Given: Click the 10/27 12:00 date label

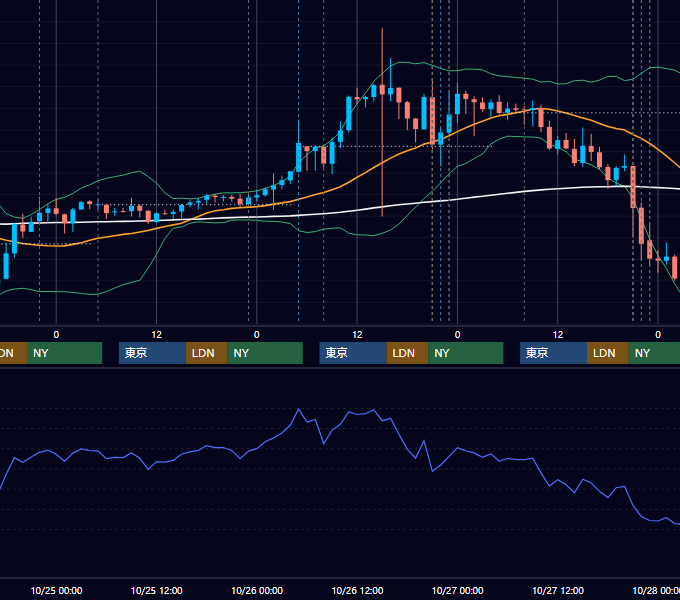Looking at the screenshot, I should pyautogui.click(x=558, y=590).
